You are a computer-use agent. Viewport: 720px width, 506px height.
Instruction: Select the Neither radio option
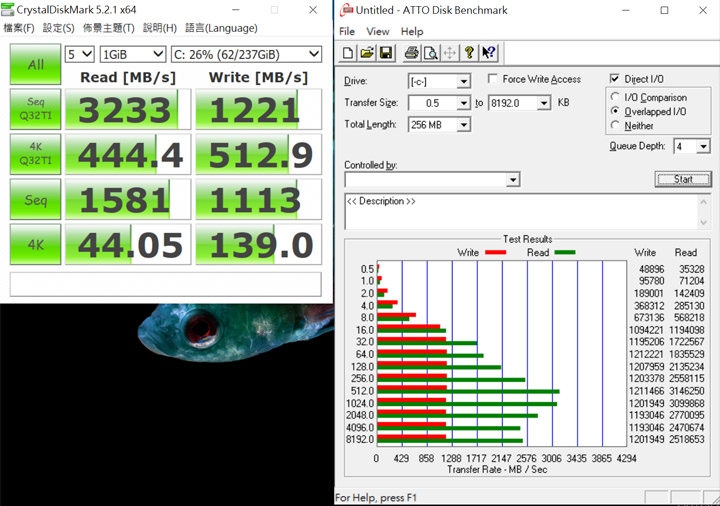point(615,126)
